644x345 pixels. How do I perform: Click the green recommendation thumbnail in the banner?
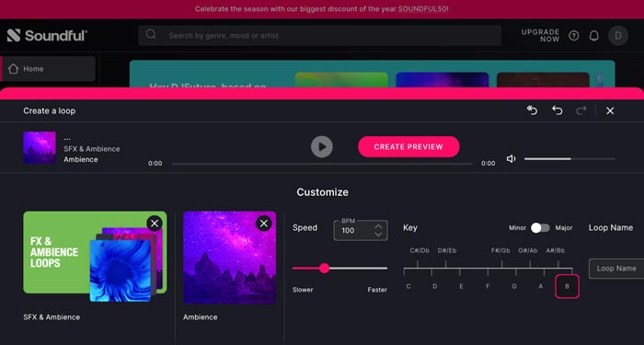pos(341,80)
